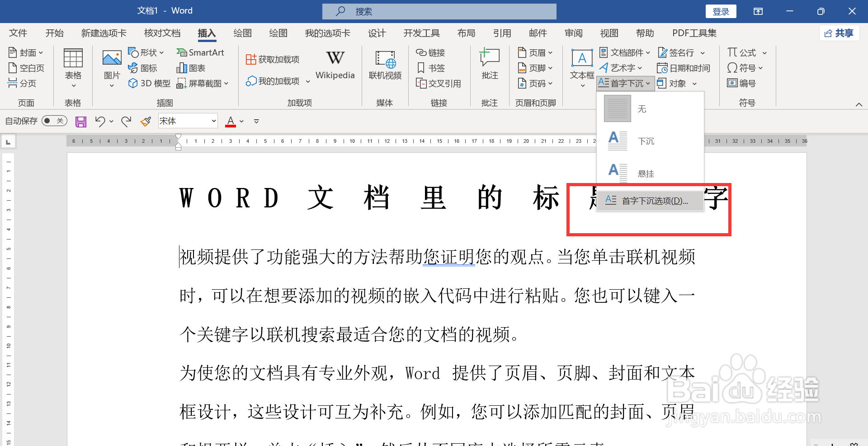Click the 共享 share button
The height and width of the screenshot is (446, 868).
(839, 33)
